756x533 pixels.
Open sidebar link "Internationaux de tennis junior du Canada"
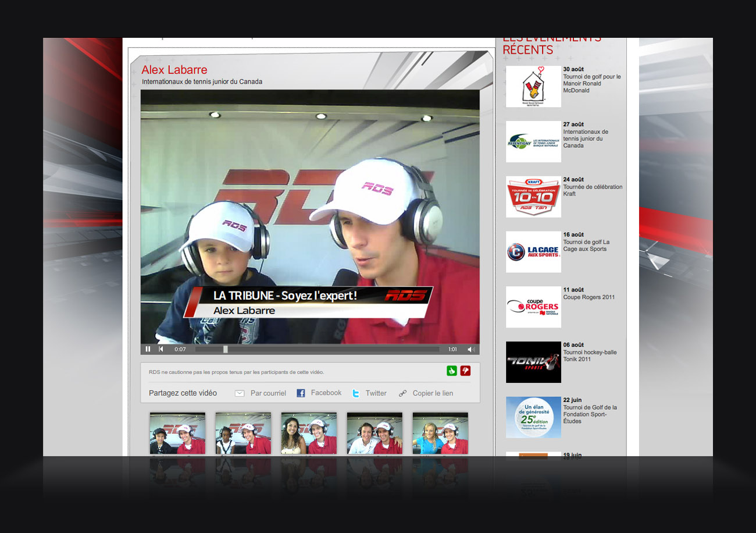586,138
